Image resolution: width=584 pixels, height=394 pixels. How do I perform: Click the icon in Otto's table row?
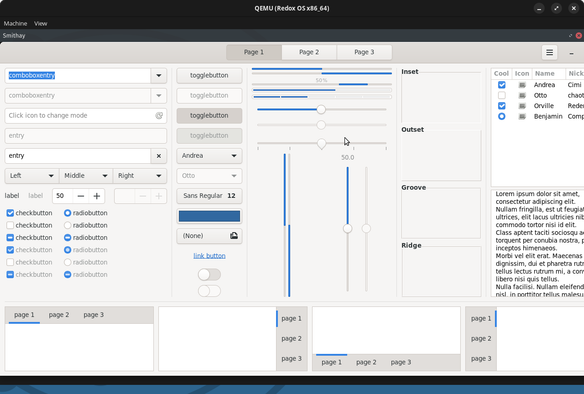(x=522, y=95)
